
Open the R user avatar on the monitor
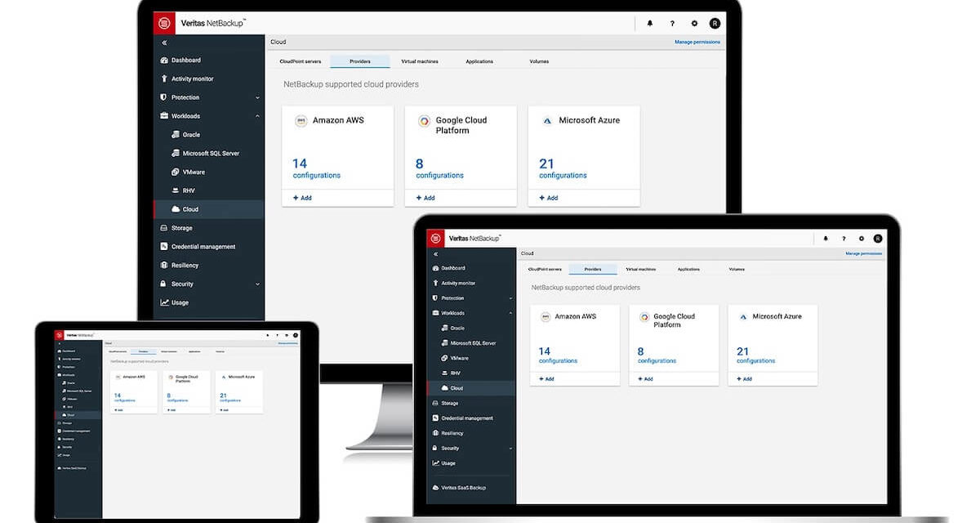(715, 24)
